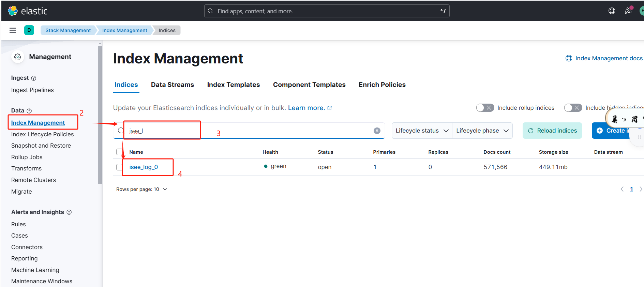Select all indices header checkbox
Image resolution: width=644 pixels, height=287 pixels.
[x=119, y=152]
